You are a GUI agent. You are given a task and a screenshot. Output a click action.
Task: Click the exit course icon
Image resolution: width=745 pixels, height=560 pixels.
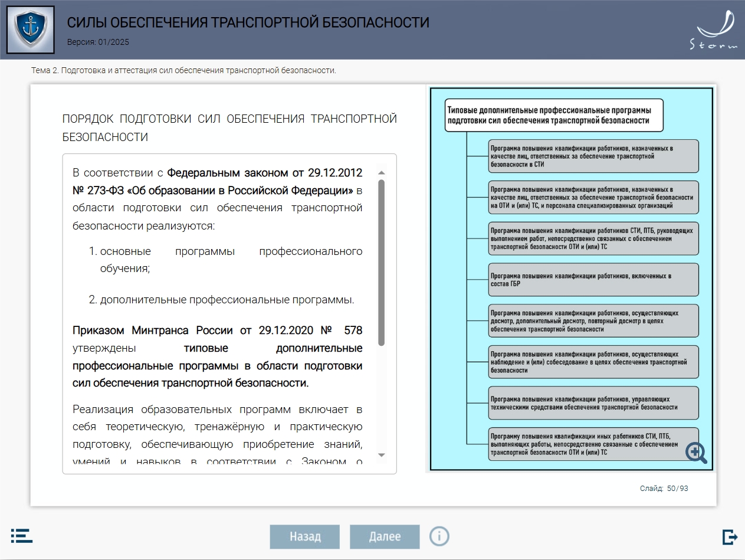coord(730,537)
